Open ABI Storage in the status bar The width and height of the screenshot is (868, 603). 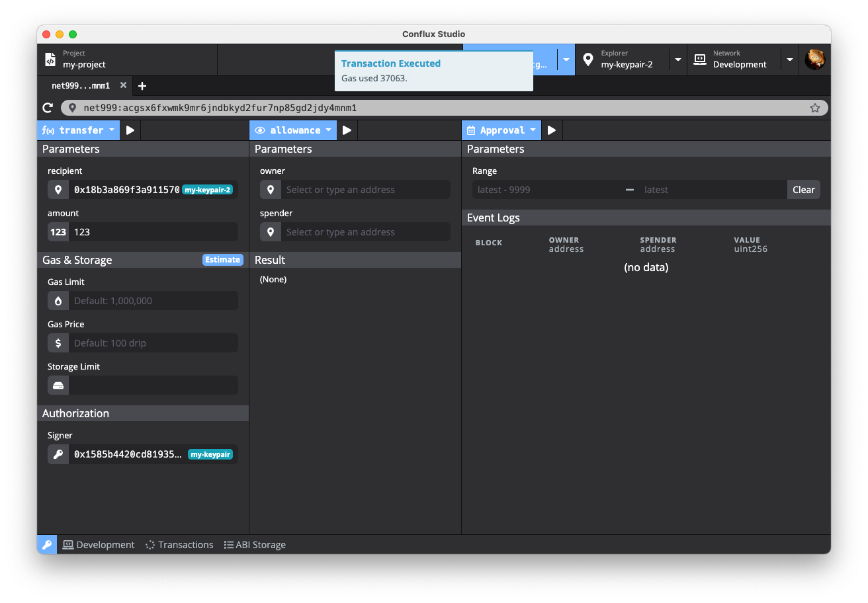click(x=255, y=545)
